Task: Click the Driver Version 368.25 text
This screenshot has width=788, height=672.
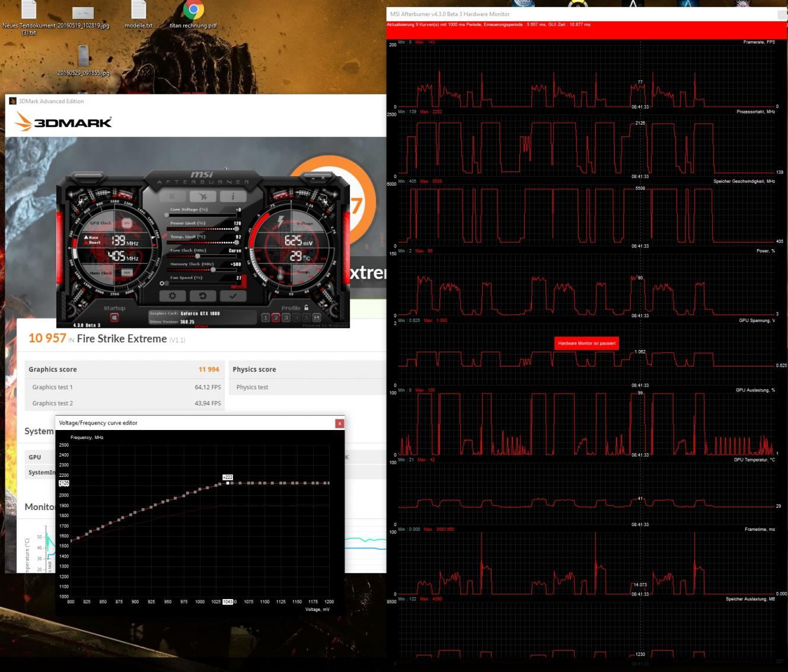Action: coord(172,321)
